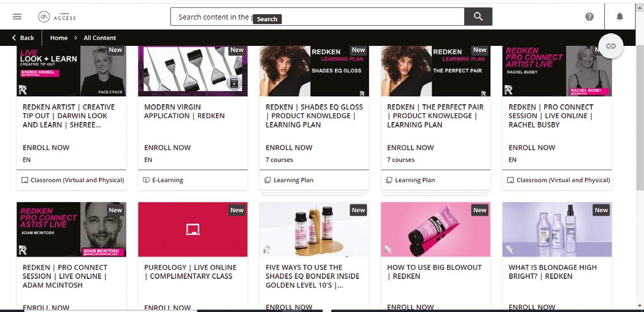Open the Modern Virgin Application brushes thumbnail

click(x=193, y=71)
